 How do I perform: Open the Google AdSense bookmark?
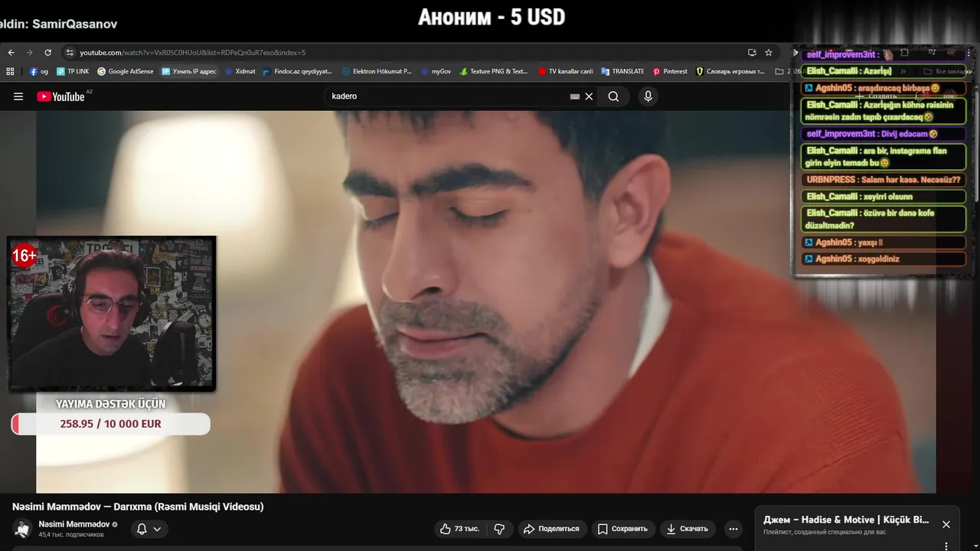[x=126, y=71]
